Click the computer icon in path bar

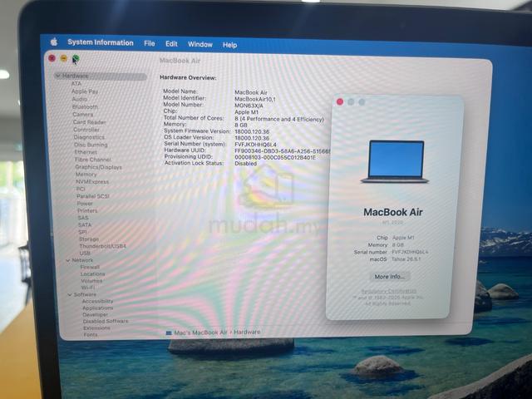[169, 332]
